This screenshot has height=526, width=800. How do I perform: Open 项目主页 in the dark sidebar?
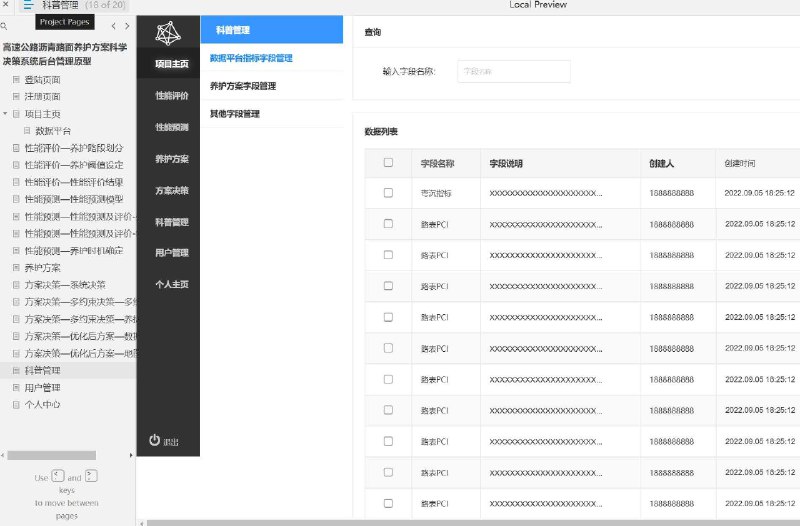(x=172, y=64)
